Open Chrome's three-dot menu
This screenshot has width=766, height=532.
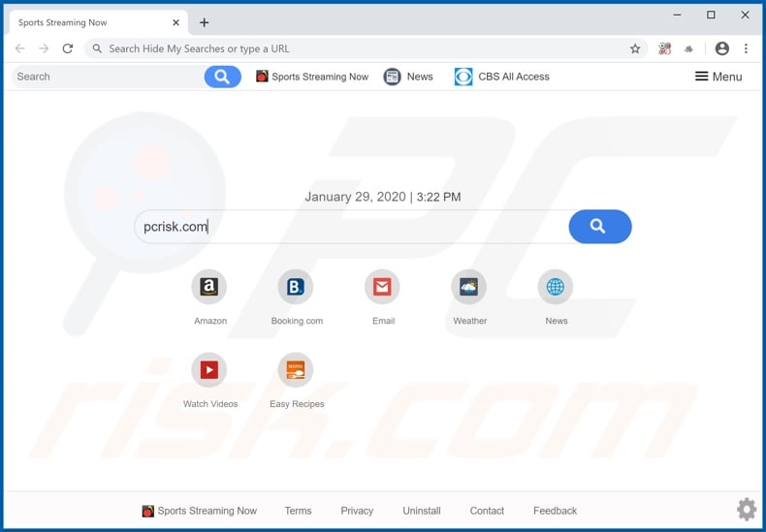[746, 48]
